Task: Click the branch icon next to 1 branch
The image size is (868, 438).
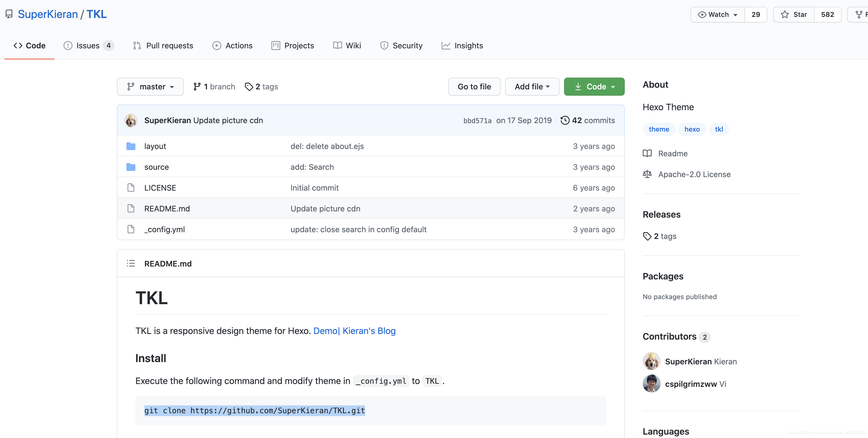Action: click(197, 87)
